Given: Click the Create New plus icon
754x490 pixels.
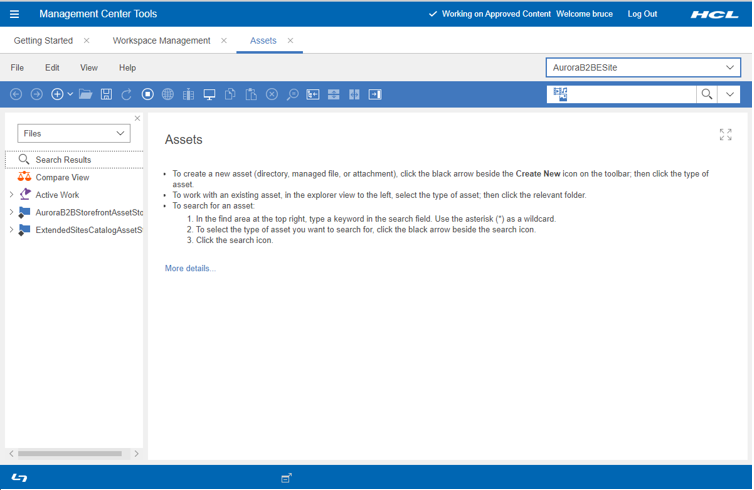Looking at the screenshot, I should (57, 94).
